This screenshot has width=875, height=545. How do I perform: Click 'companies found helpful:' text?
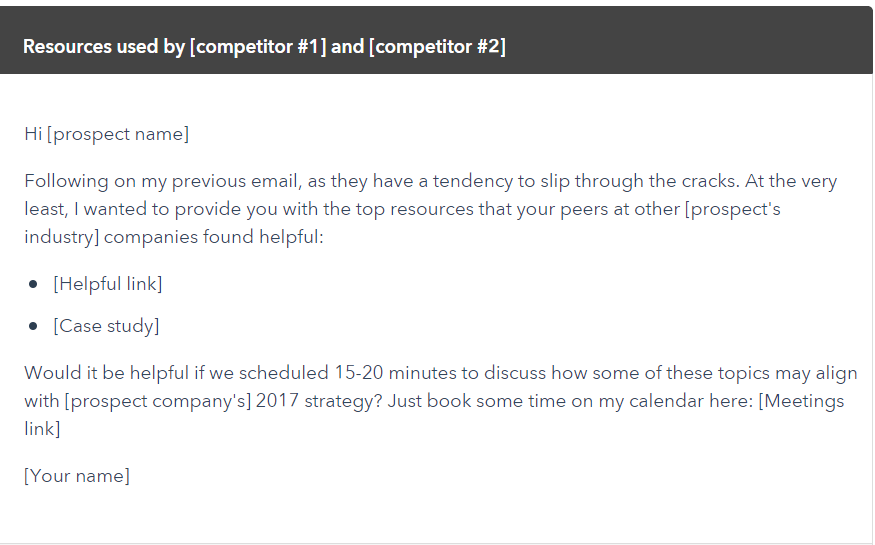coord(214,237)
